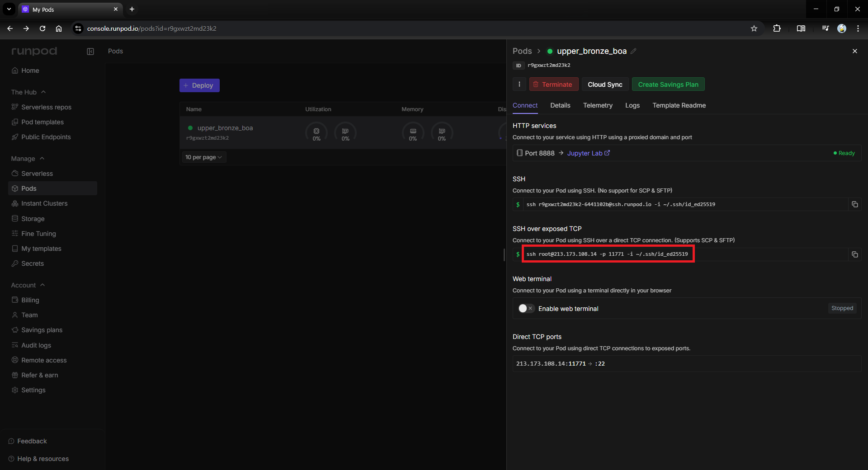Click the runpod logo

(34, 51)
